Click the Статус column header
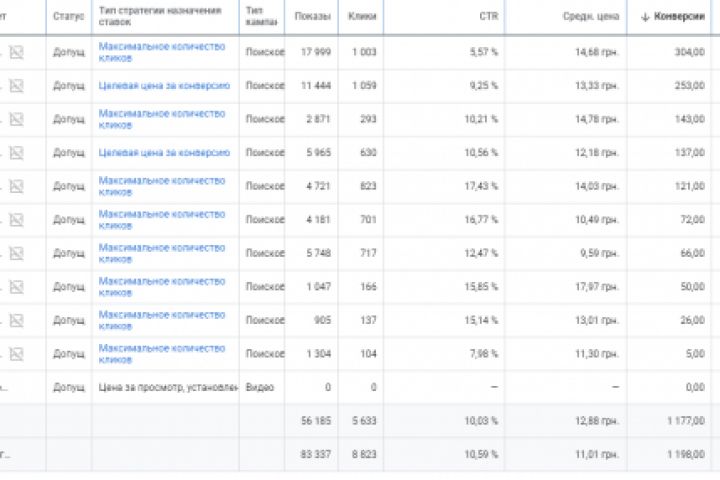 pos(67,17)
